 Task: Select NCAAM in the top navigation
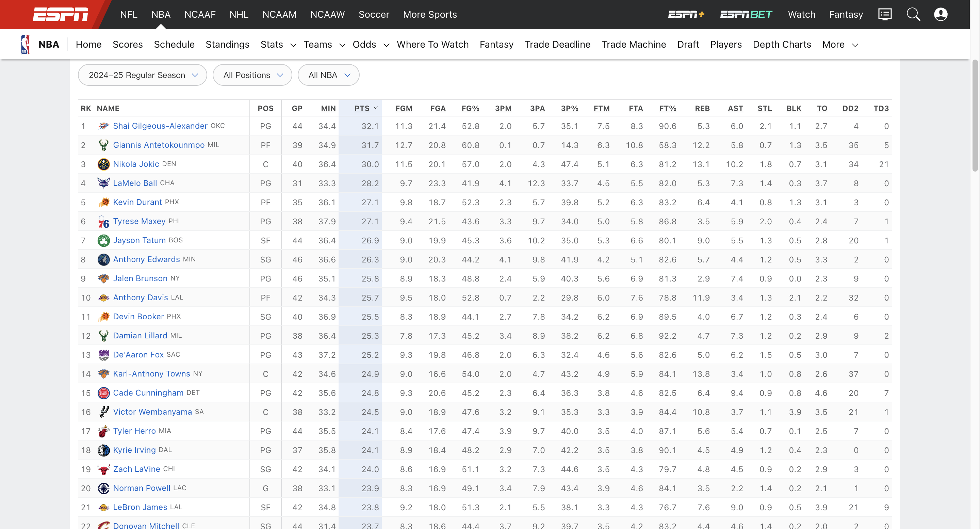pos(279,14)
